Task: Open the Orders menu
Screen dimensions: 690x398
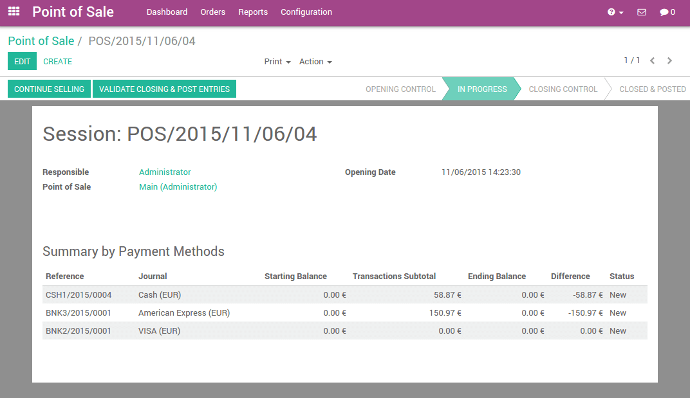Action: coord(213,12)
